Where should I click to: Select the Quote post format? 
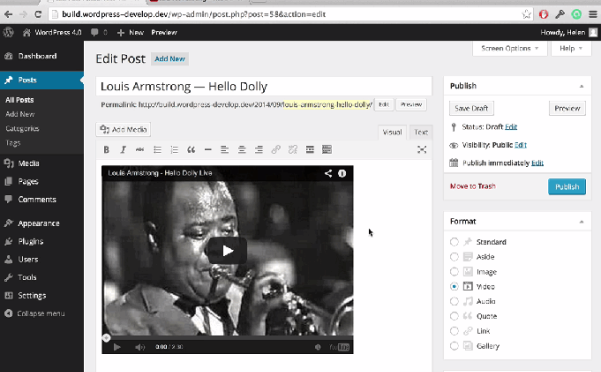point(454,316)
